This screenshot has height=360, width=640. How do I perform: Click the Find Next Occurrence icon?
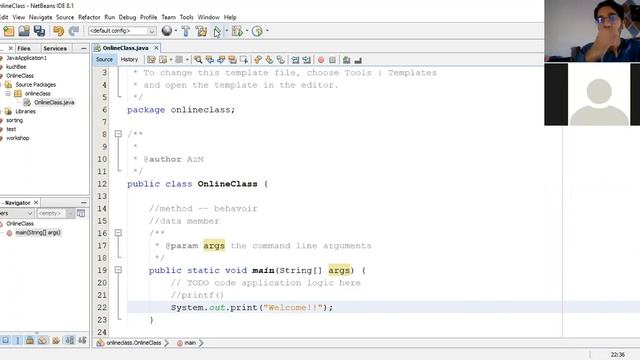[221, 60]
